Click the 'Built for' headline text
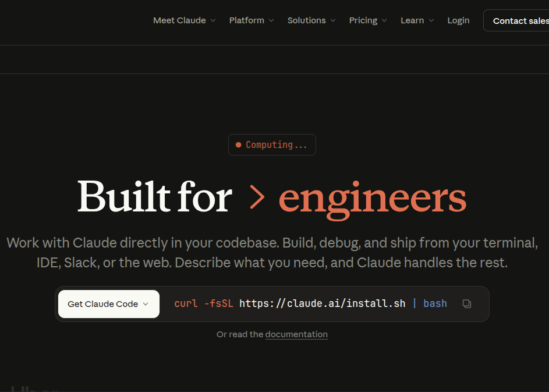The image size is (549, 392). [155, 196]
